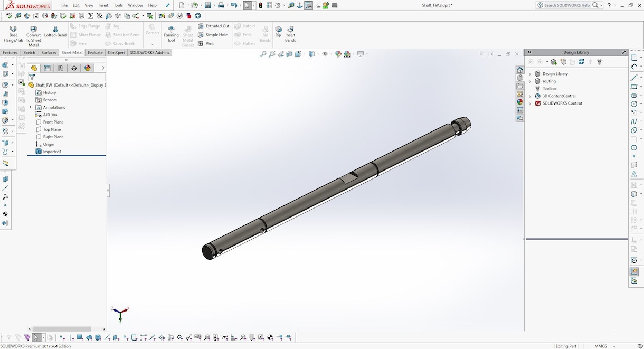Open the Surfaces tab
The height and width of the screenshot is (349, 644).
click(x=49, y=53)
